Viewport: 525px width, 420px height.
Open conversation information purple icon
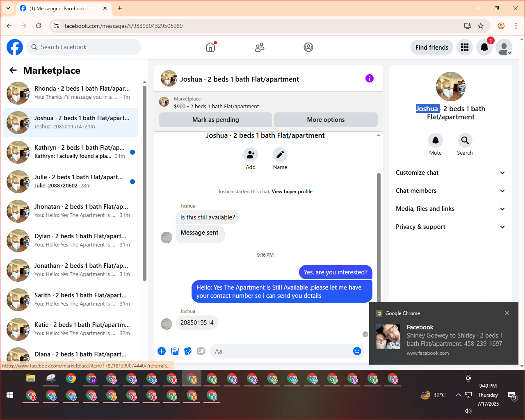(370, 78)
